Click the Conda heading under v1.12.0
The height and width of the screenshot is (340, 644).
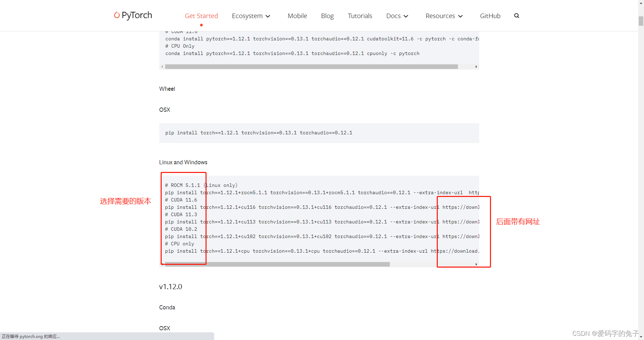167,307
